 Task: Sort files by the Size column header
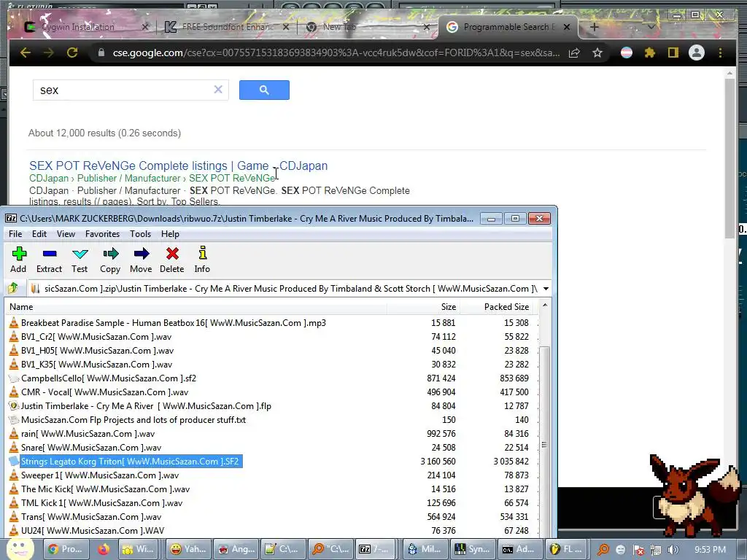422,307
